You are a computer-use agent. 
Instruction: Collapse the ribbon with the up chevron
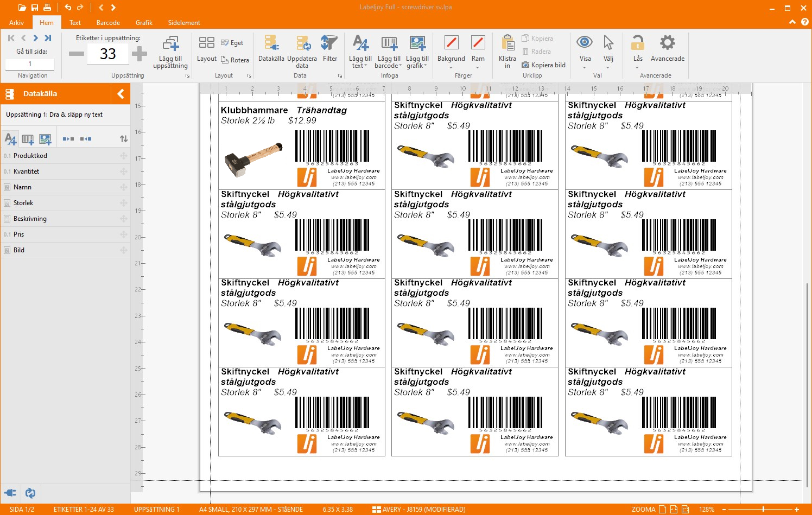click(792, 22)
